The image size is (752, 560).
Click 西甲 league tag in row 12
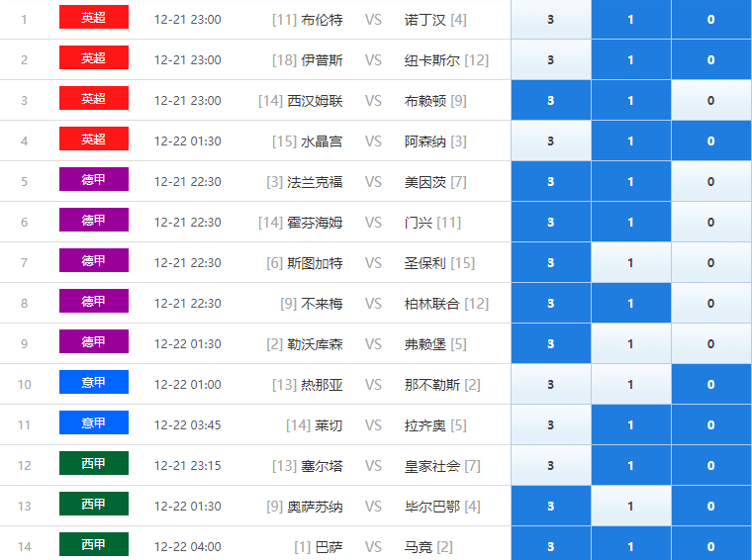(94, 463)
